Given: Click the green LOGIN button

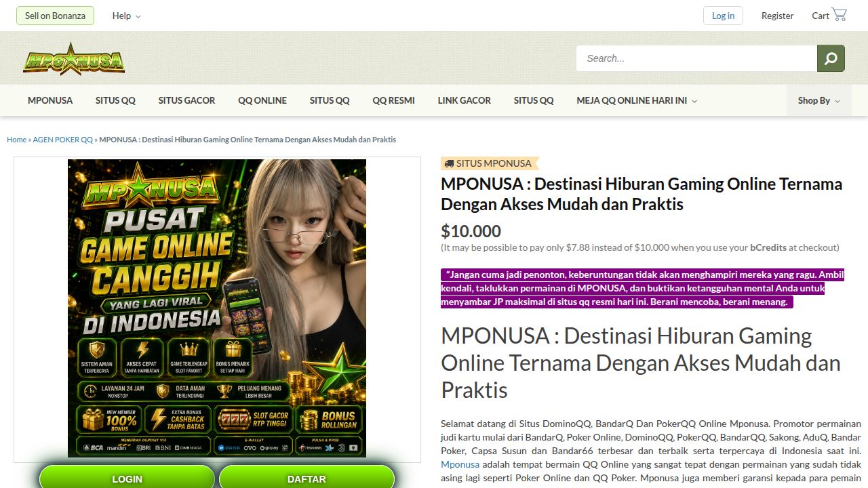Looking at the screenshot, I should (127, 479).
